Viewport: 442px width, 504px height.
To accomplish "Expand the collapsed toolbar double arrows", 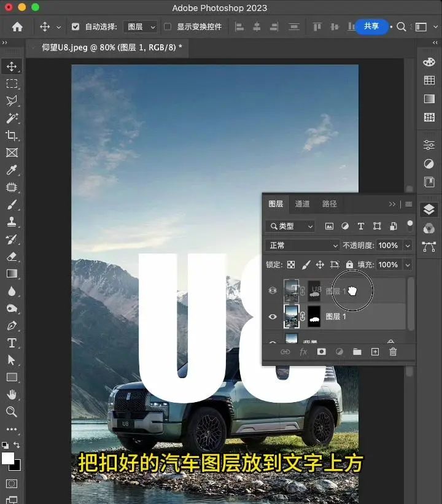I will pyautogui.click(x=4, y=42).
